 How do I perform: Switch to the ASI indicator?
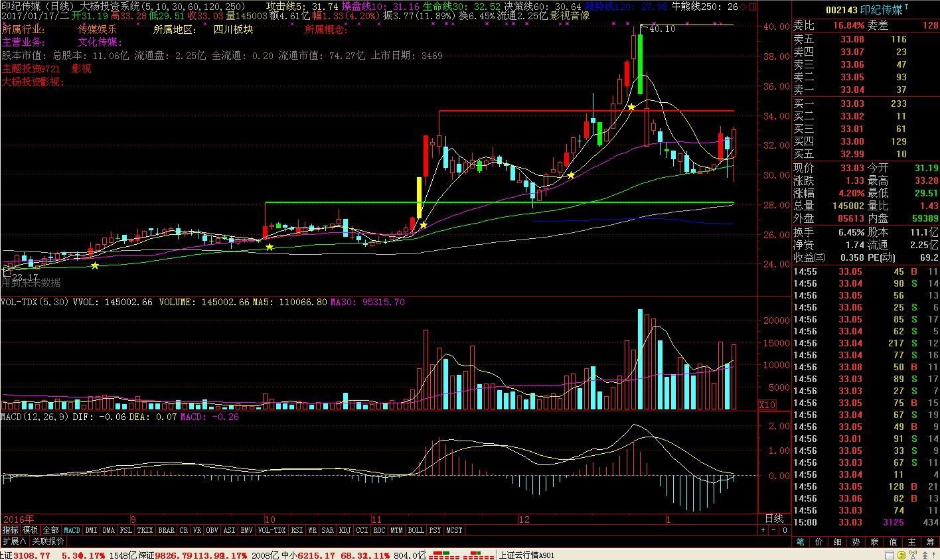pos(229,530)
